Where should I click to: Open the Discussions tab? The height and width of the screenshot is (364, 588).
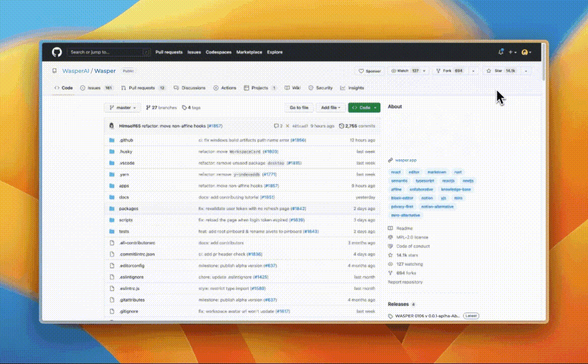pos(190,88)
